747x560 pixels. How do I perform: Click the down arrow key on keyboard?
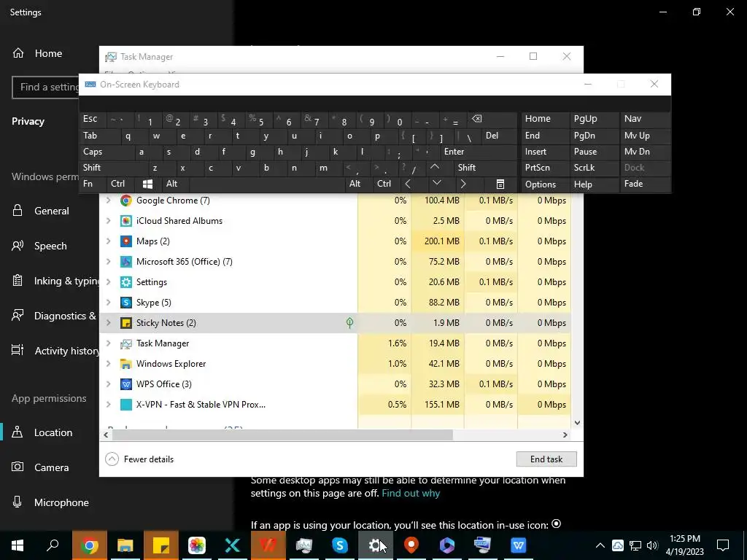436,183
